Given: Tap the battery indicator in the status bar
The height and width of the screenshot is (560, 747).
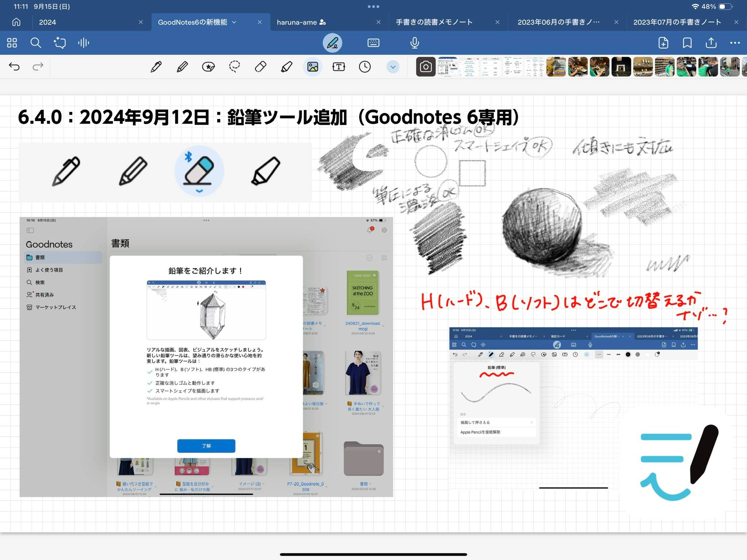Looking at the screenshot, I should pyautogui.click(x=726, y=7).
